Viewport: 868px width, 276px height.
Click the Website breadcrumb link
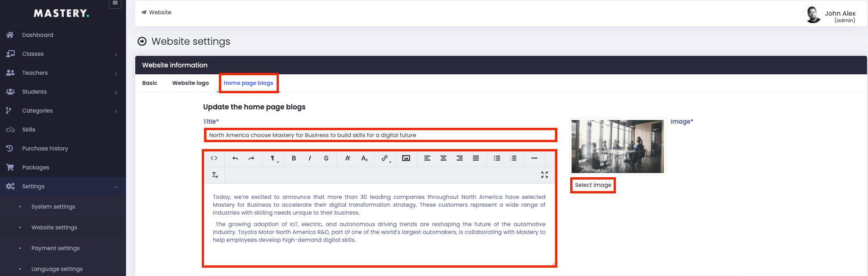pyautogui.click(x=156, y=12)
